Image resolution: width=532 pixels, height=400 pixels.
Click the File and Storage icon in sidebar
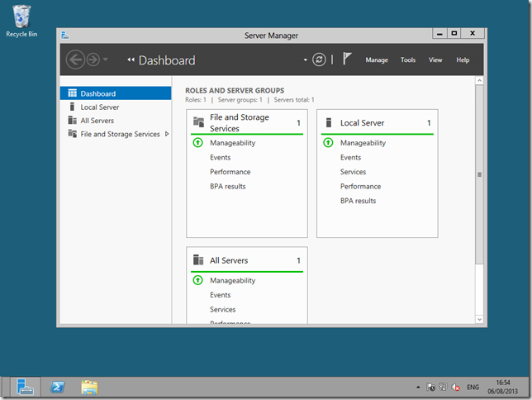pos(72,133)
